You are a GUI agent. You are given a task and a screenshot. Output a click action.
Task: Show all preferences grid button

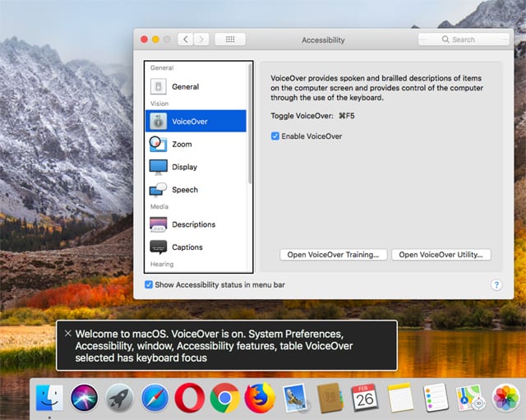pos(230,39)
